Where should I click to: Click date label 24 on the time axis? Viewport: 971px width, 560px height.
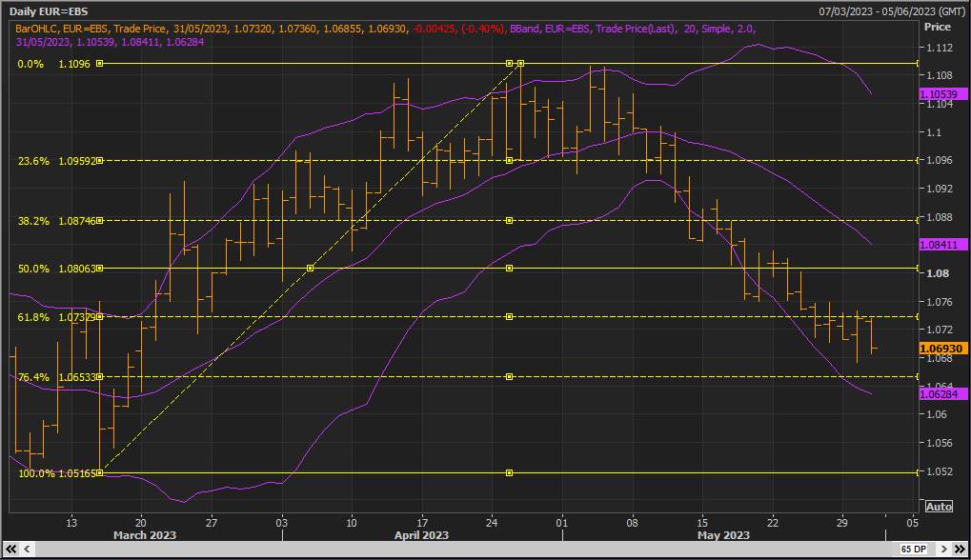point(492,523)
